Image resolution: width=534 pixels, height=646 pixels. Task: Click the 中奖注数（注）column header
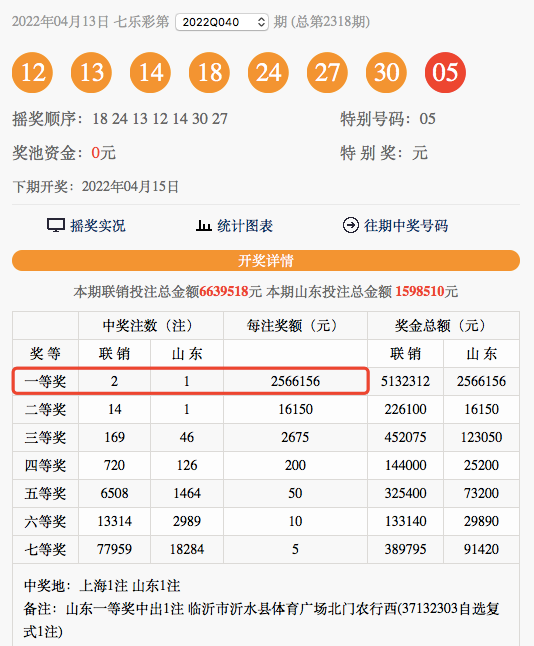151,325
